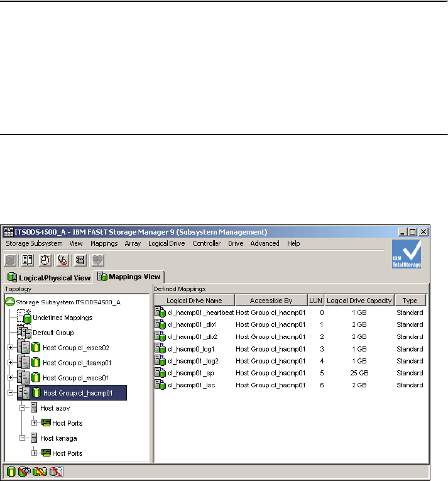Select Undefined Mappings in topology tree
Image resolution: width=448 pixels, height=481 pixels.
63,318
